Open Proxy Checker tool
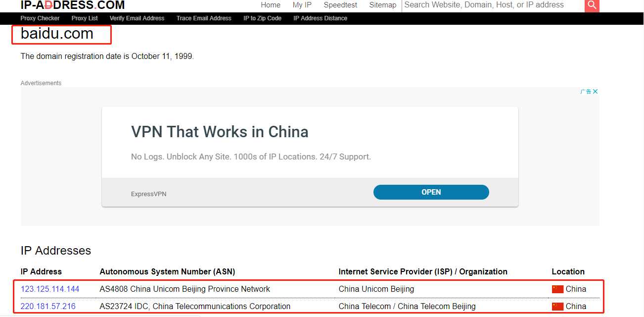Screen dimensions: 644x317 [x=40, y=18]
